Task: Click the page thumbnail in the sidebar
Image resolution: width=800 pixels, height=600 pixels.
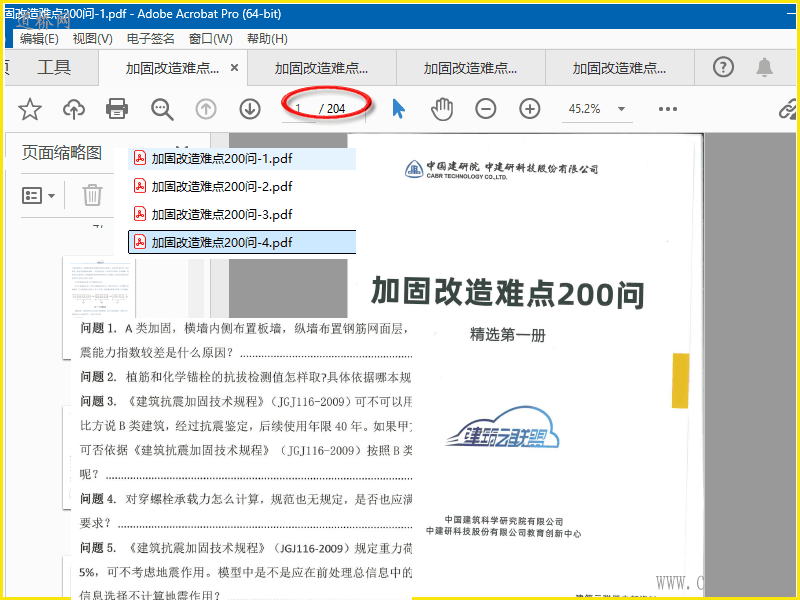Action: [x=99, y=287]
